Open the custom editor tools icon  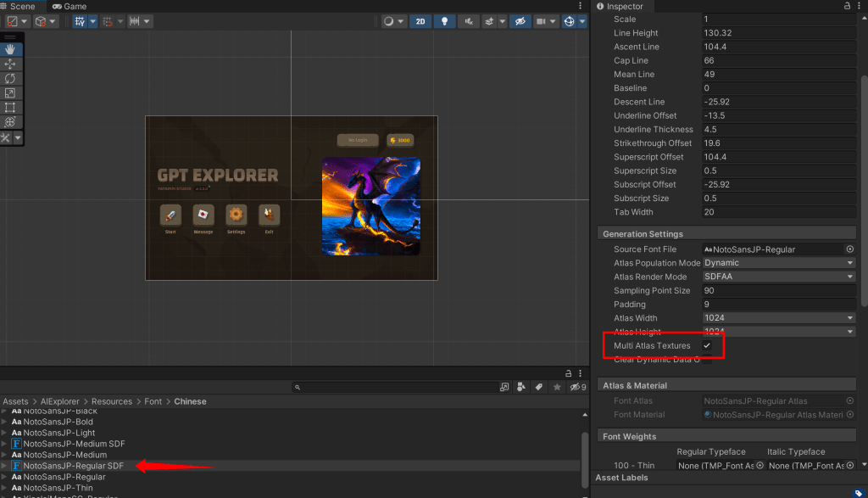pyautogui.click(x=6, y=137)
